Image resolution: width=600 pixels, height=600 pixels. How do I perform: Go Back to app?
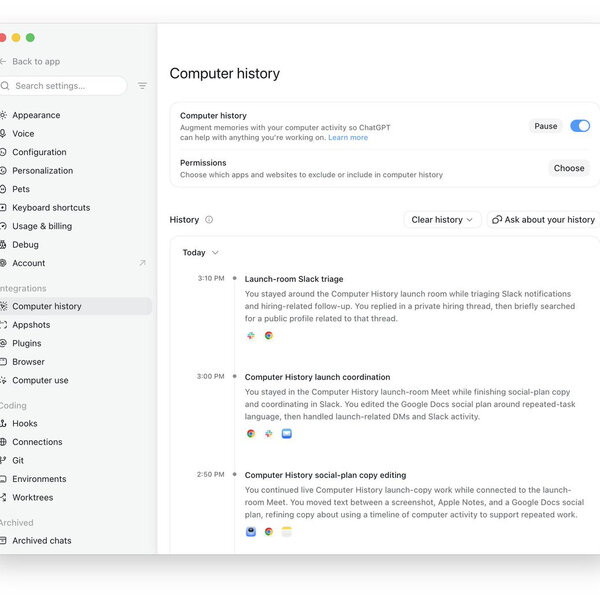tap(31, 62)
